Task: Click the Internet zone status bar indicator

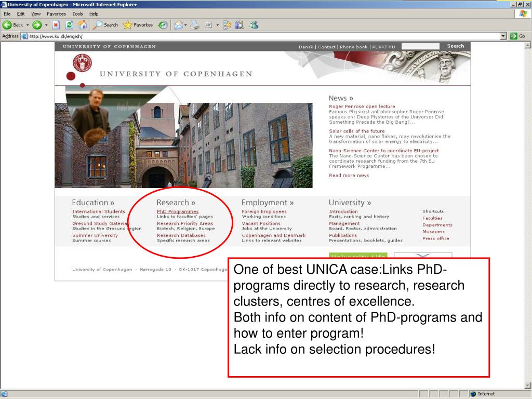Action: (x=482, y=394)
